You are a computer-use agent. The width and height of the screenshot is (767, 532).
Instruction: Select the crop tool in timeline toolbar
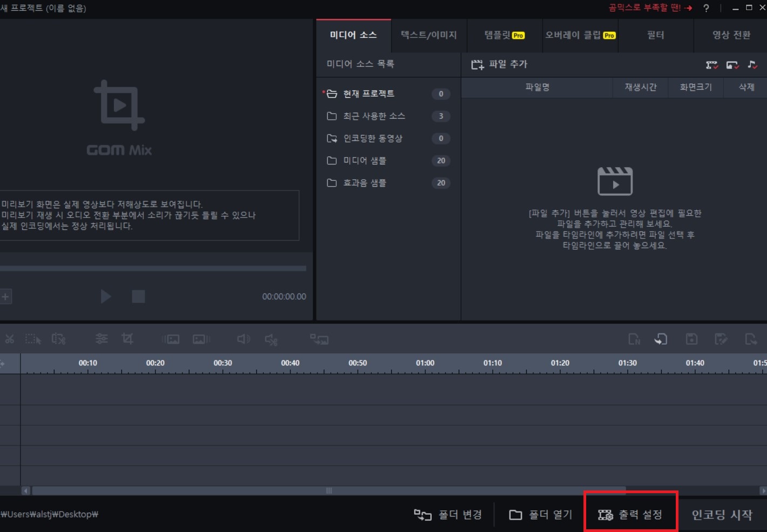tap(127, 339)
